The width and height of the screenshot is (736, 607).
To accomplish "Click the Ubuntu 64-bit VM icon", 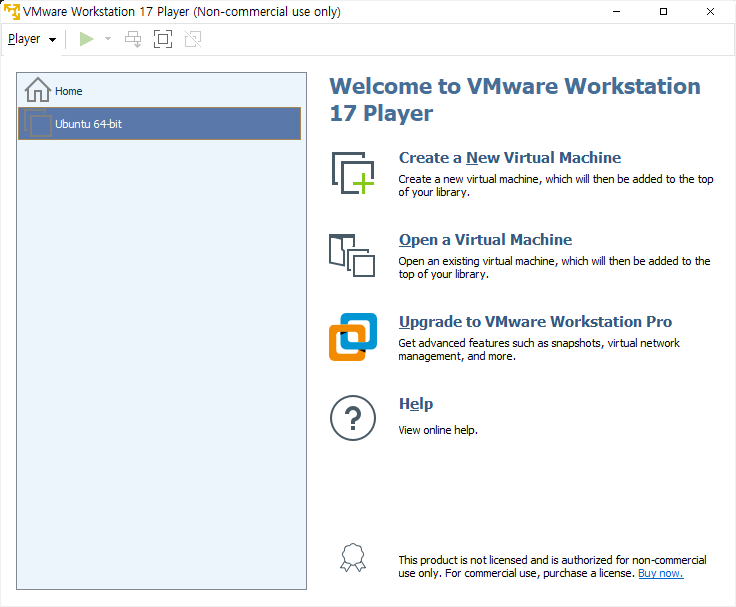I will (x=38, y=123).
